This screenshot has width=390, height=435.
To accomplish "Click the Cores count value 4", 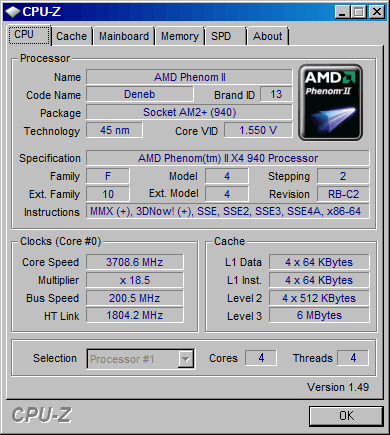I will pos(261,358).
